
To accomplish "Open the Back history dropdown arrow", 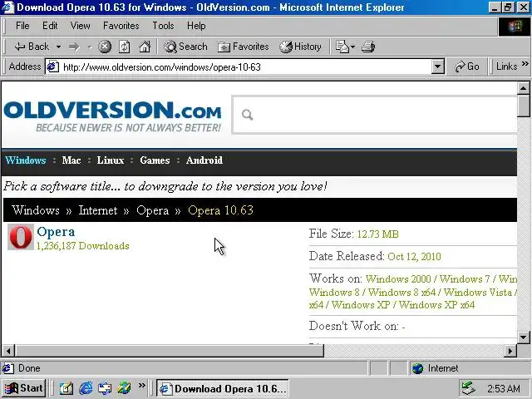I will click(x=58, y=47).
